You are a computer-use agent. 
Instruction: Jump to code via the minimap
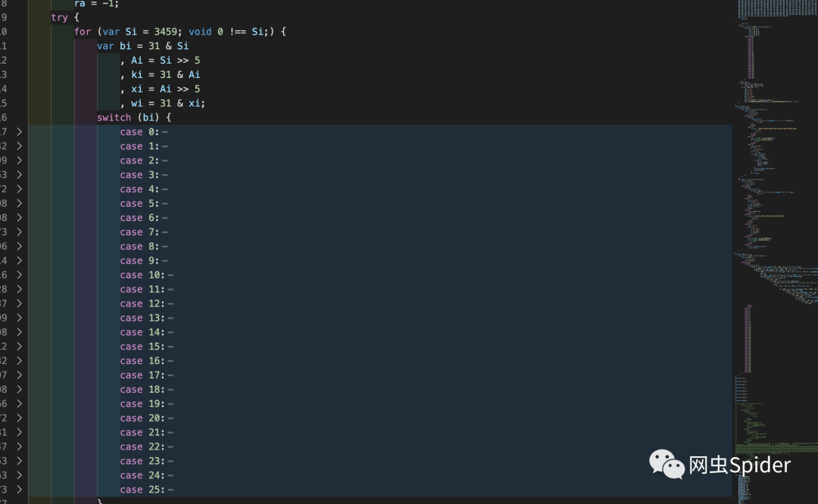[x=776, y=252]
